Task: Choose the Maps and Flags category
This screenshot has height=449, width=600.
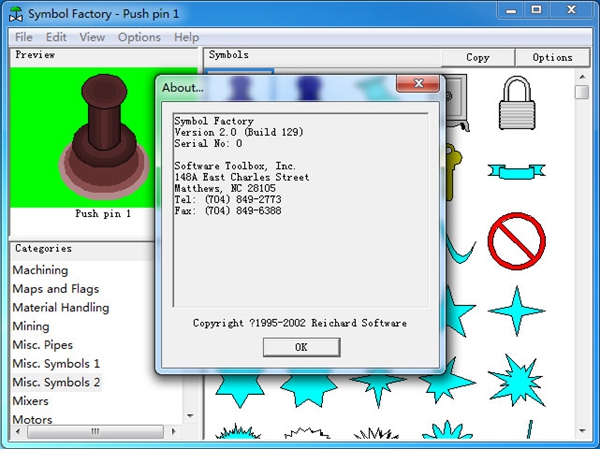Action: (56, 289)
